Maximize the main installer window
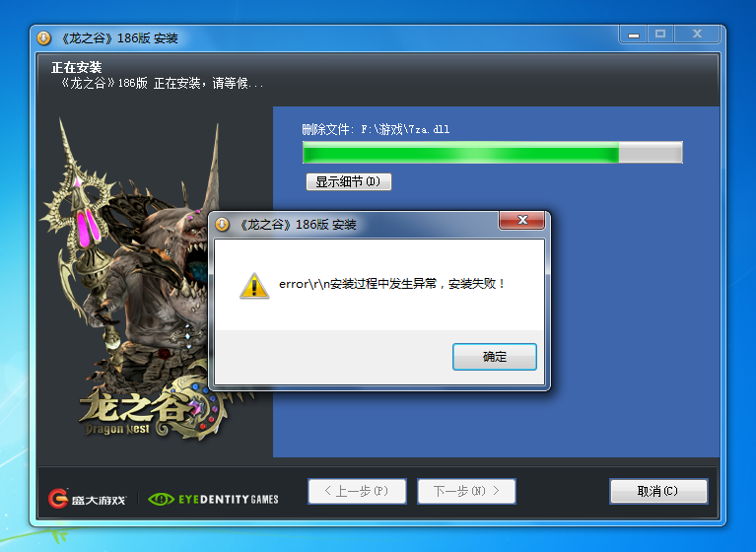This screenshot has width=756, height=552. click(x=660, y=34)
